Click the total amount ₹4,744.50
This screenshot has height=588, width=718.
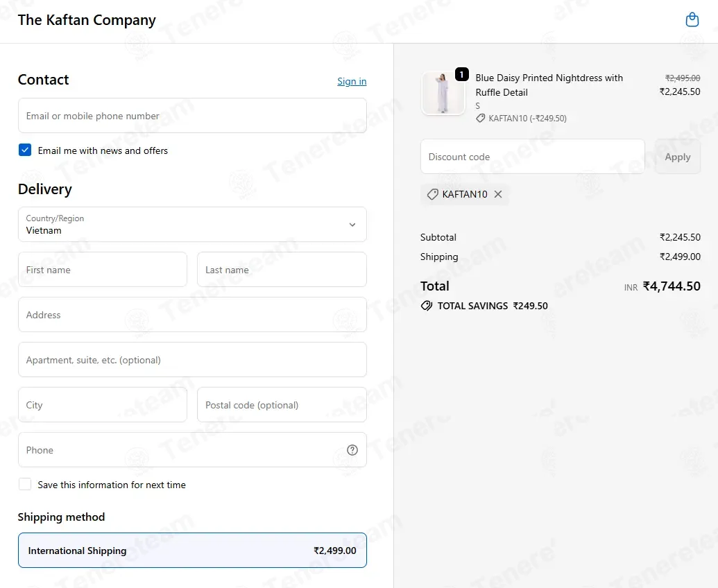[x=672, y=286]
